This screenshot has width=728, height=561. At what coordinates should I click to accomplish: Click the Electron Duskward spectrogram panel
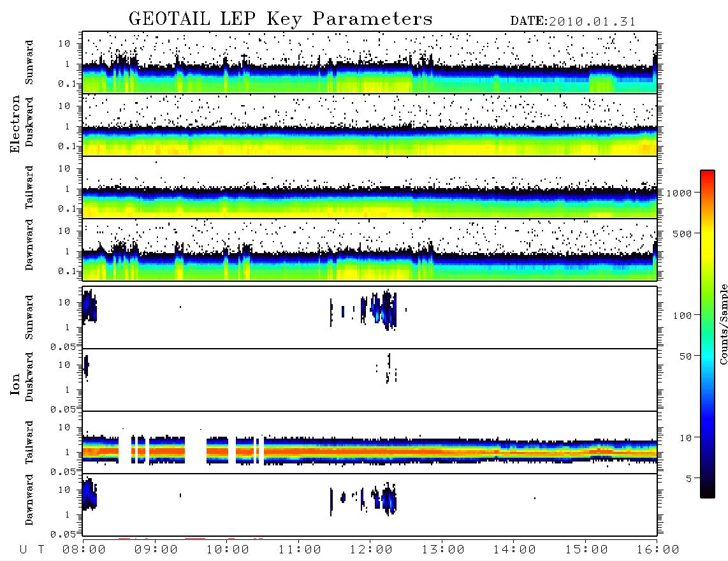point(370,125)
